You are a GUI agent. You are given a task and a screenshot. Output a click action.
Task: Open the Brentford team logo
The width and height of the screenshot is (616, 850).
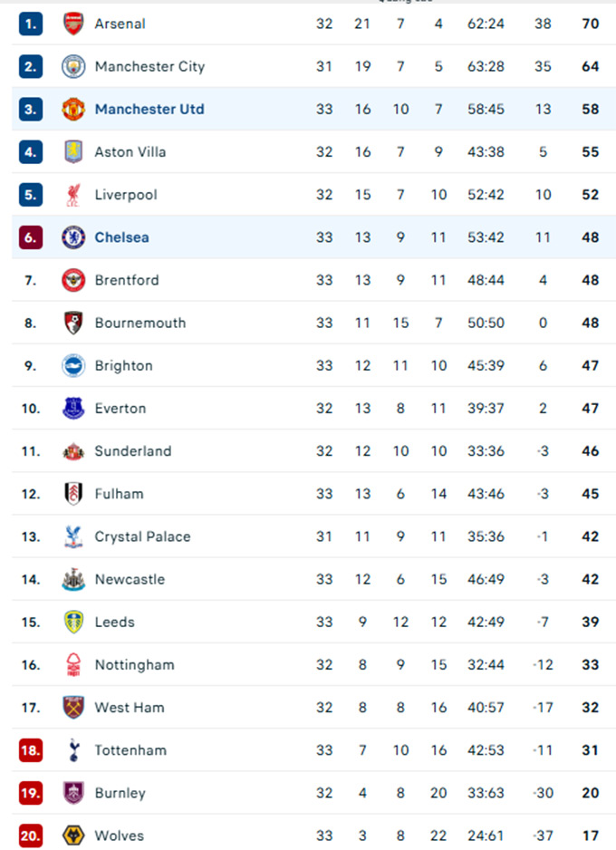coord(73,280)
